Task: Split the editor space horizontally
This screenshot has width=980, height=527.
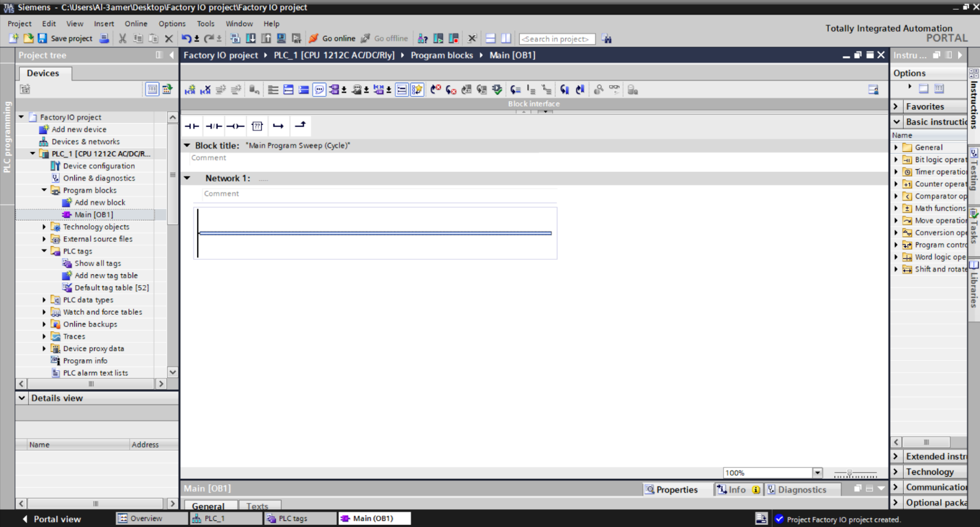Action: pyautogui.click(x=490, y=38)
